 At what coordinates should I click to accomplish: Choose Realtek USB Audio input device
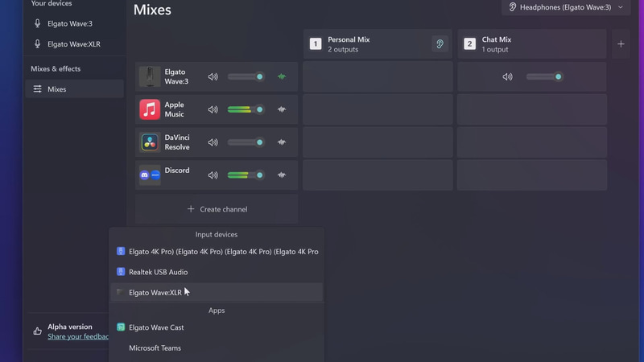click(217, 272)
